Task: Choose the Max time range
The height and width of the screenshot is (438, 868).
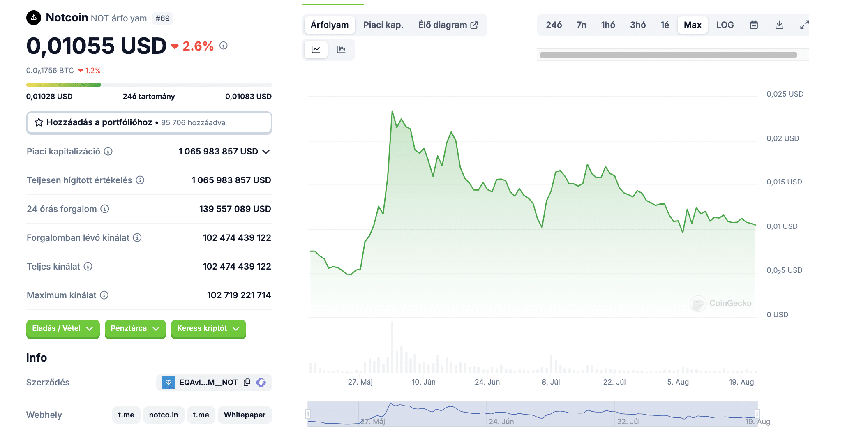Action: [x=693, y=25]
